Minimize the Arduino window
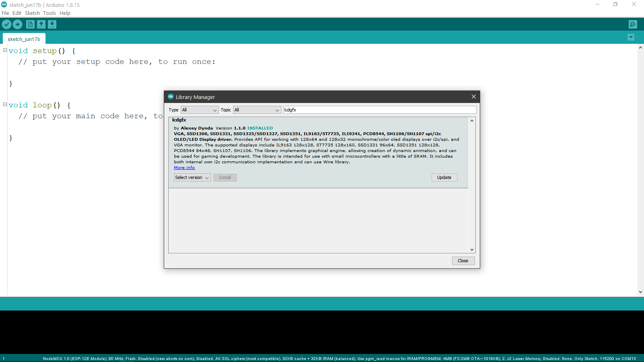Screen dimensions: 644x362 pyautogui.click(x=597, y=4)
